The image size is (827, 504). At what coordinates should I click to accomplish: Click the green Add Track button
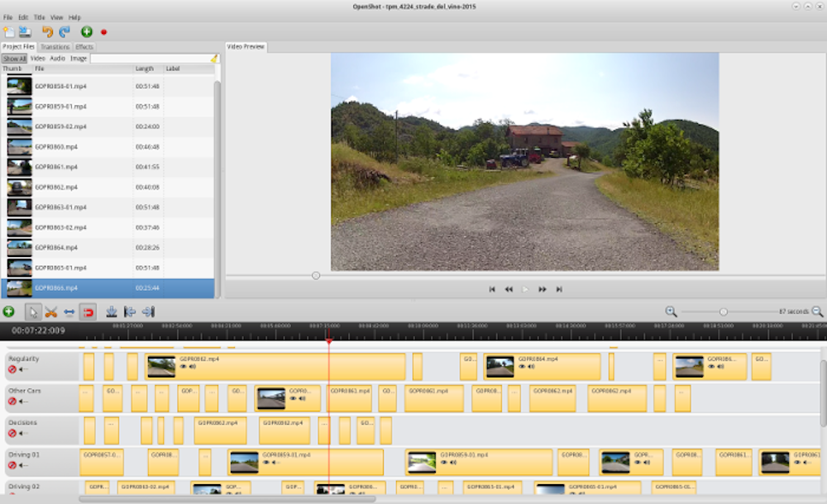[8, 311]
